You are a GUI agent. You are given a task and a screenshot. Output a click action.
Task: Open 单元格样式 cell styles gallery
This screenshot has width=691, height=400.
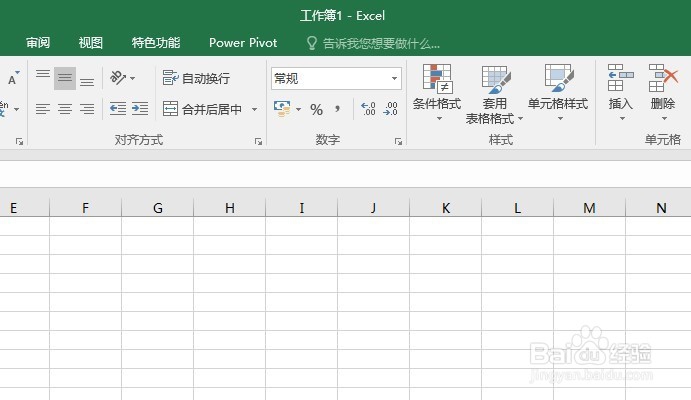coord(558,93)
